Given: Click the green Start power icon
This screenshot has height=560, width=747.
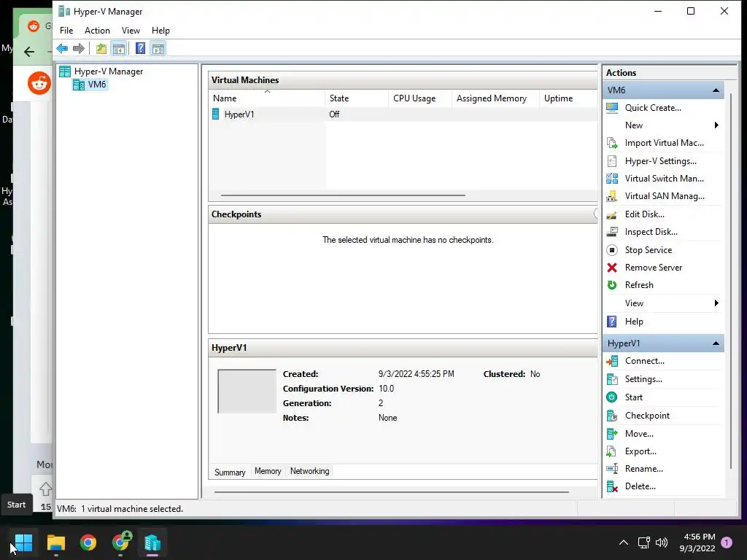Looking at the screenshot, I should pyautogui.click(x=612, y=397).
